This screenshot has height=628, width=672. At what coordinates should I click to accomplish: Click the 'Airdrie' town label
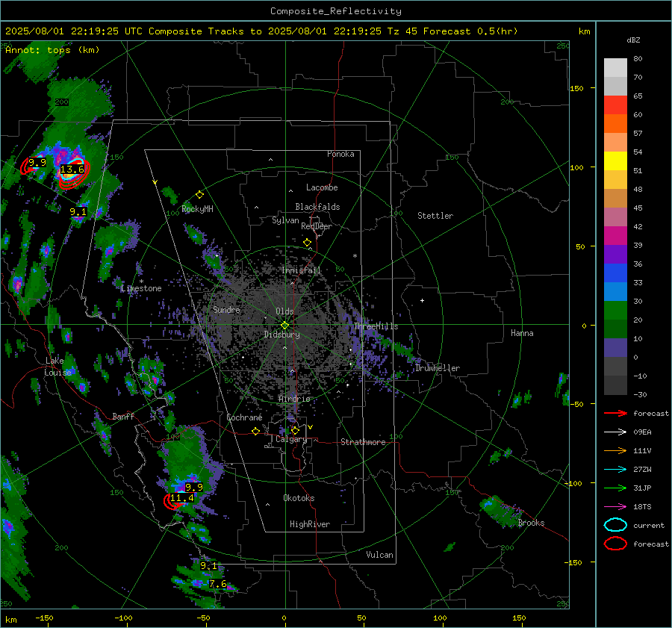click(x=294, y=399)
